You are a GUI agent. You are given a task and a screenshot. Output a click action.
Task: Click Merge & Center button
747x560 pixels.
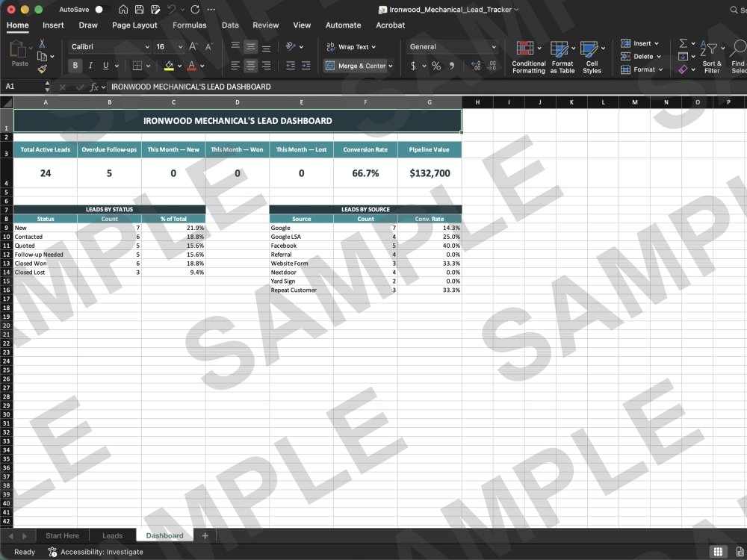coord(356,66)
